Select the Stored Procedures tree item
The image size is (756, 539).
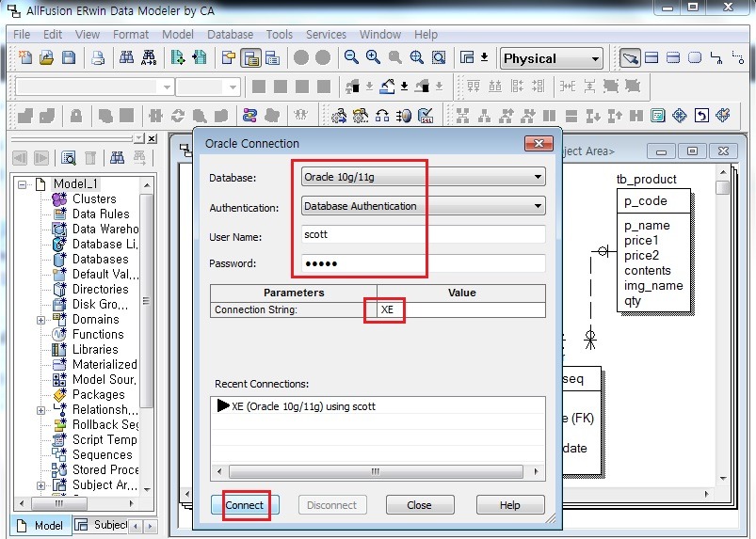click(x=105, y=469)
